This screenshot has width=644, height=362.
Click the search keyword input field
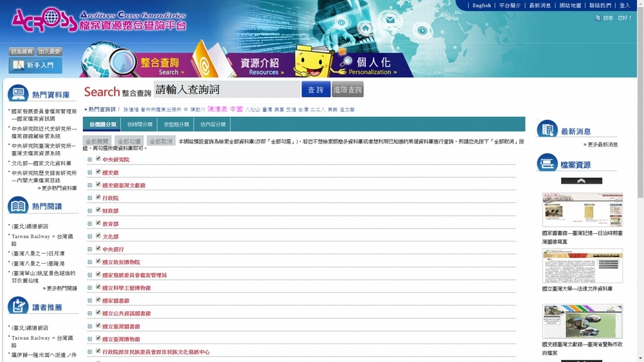(227, 89)
